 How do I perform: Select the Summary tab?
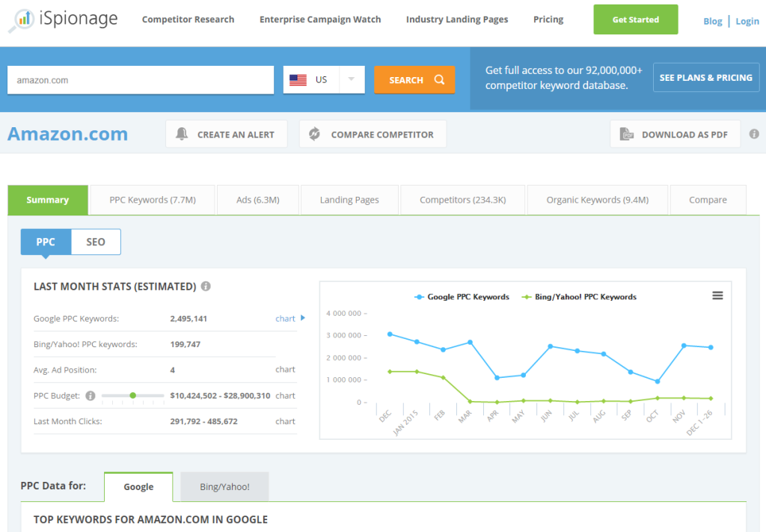[x=48, y=200]
